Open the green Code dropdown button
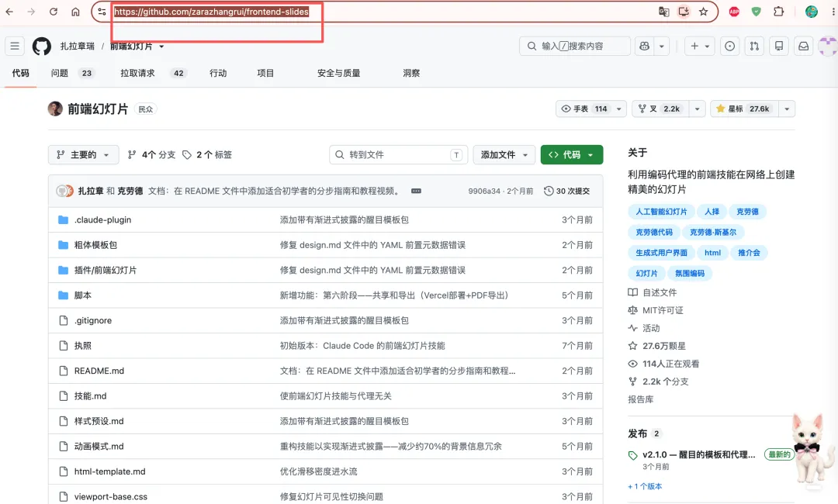 click(x=571, y=155)
